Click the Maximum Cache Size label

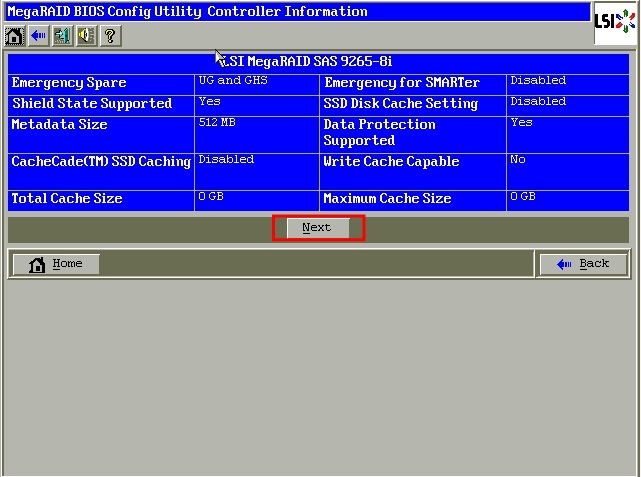[387, 198]
